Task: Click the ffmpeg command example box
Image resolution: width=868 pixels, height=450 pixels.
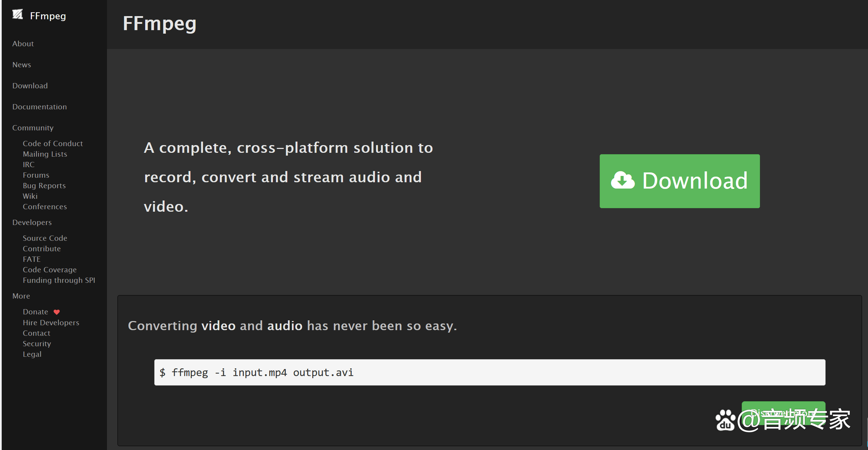Action: coord(490,372)
